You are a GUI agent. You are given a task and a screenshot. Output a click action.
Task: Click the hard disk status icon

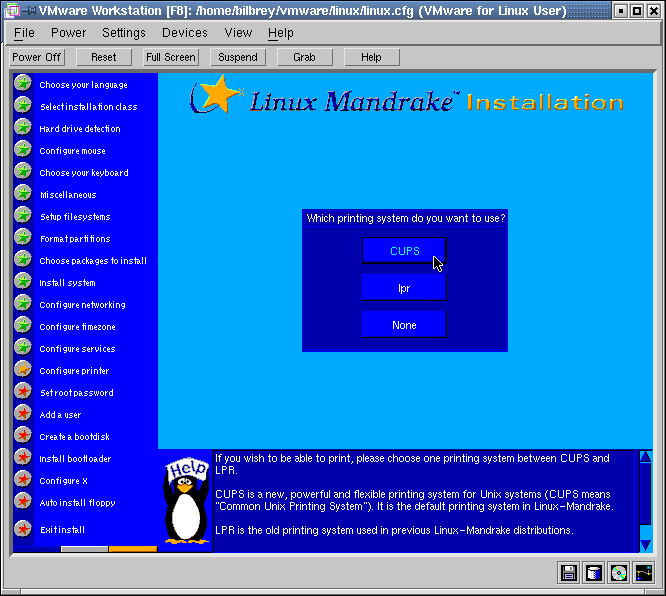(x=594, y=573)
